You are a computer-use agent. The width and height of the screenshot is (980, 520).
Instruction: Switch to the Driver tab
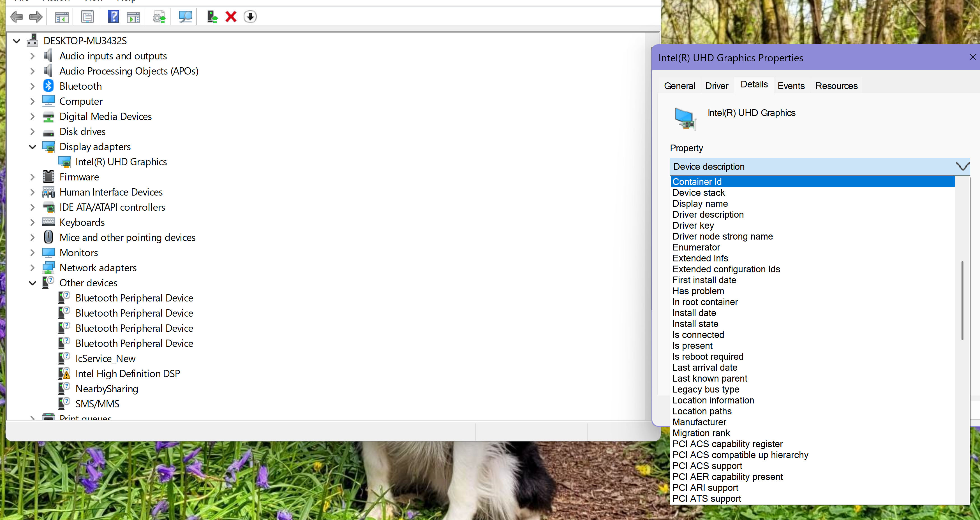click(x=717, y=86)
